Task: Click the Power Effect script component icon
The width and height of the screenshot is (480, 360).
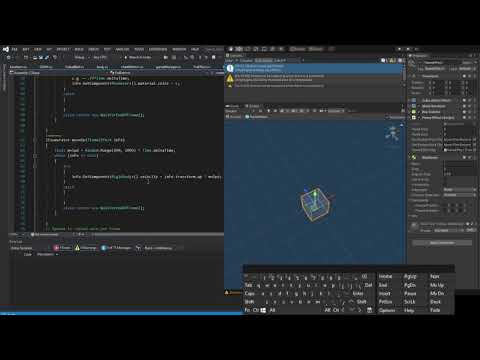Action: (x=414, y=118)
